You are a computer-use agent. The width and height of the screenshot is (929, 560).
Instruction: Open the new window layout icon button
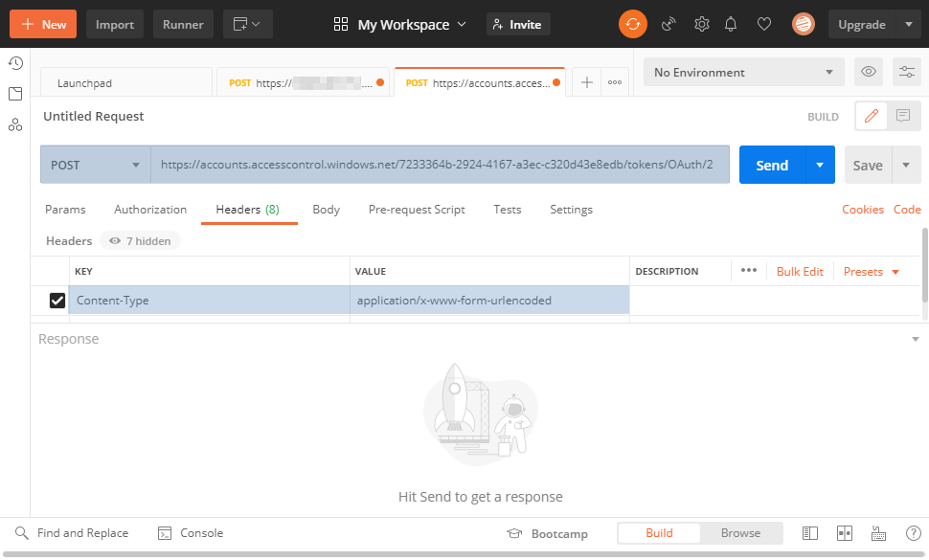[x=248, y=24]
